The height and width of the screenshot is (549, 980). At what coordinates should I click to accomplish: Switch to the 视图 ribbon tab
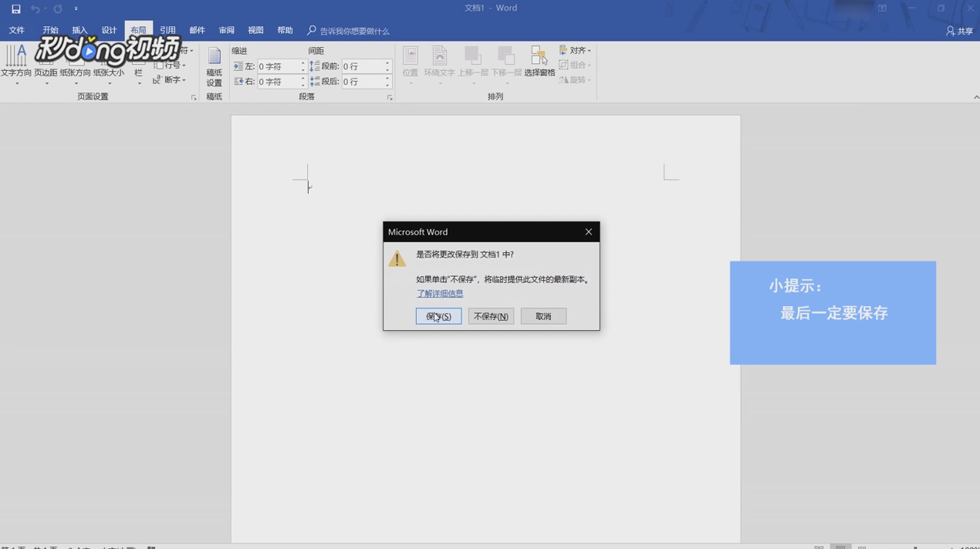click(x=255, y=30)
